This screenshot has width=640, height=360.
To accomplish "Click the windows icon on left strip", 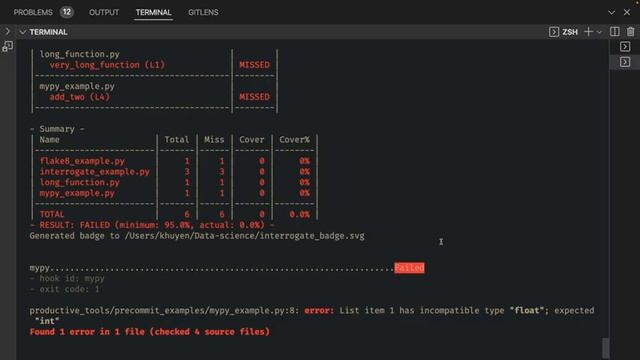I will tap(7, 47).
